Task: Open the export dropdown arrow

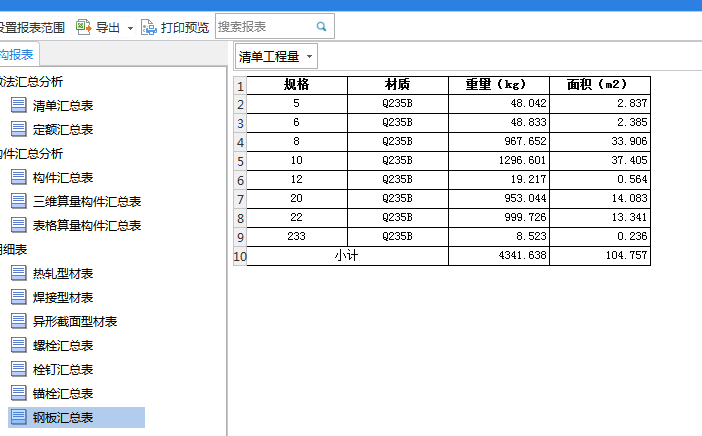Action: 130,28
